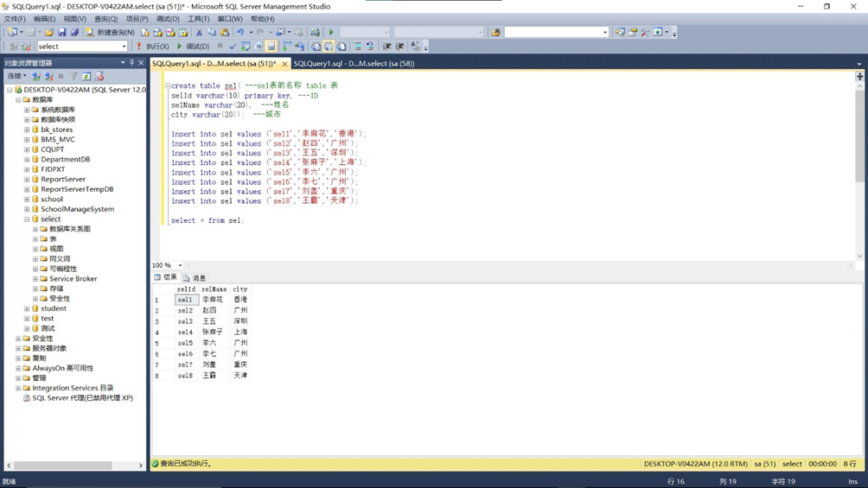Collapse the DESKTOP-V0422AM server node
The height and width of the screenshot is (488, 868).
(x=10, y=90)
